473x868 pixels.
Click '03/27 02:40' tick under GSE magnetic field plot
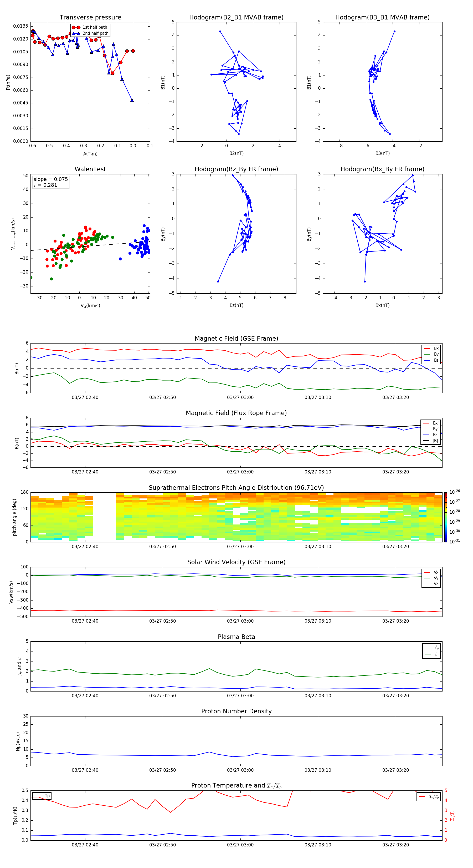click(x=85, y=398)
